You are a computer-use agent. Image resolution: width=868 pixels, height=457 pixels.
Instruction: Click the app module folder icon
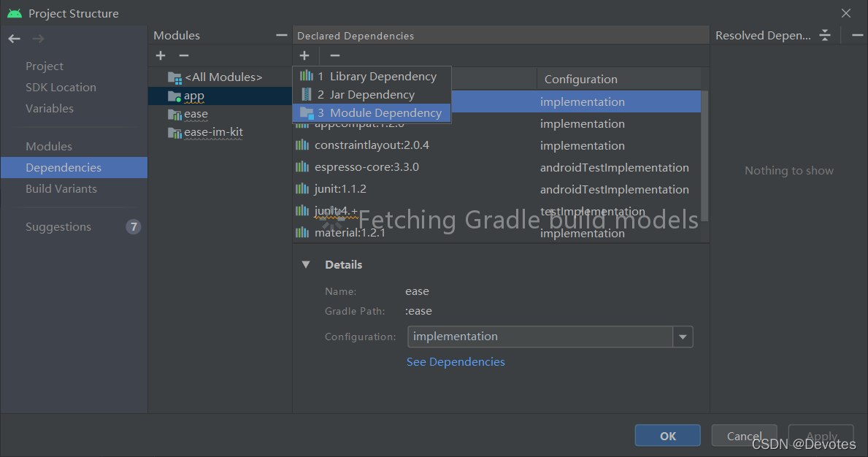pos(174,96)
